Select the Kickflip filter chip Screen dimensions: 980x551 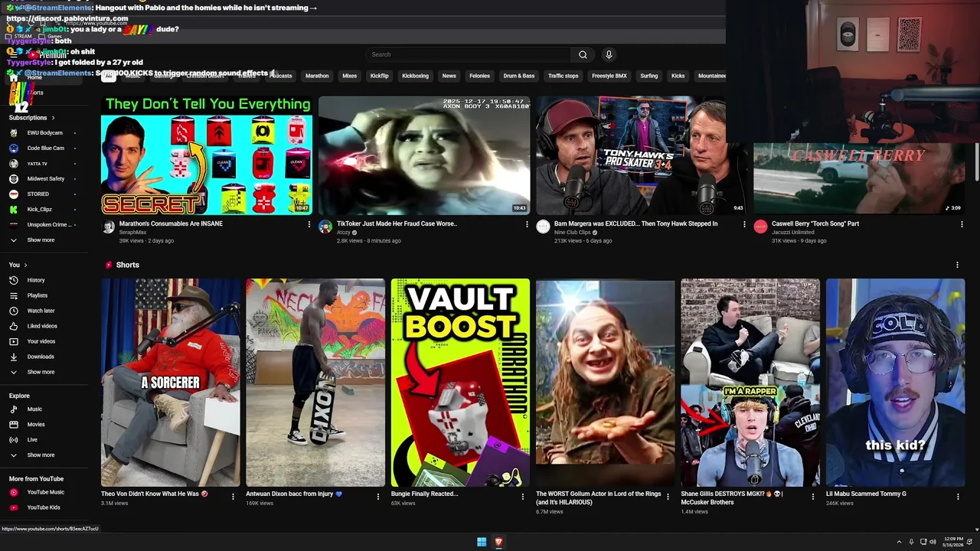379,76
